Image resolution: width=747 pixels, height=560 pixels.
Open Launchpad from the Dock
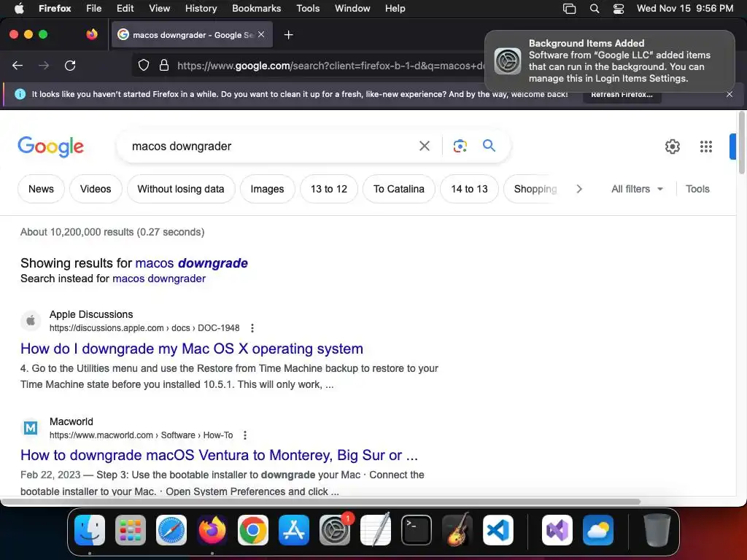(x=131, y=530)
